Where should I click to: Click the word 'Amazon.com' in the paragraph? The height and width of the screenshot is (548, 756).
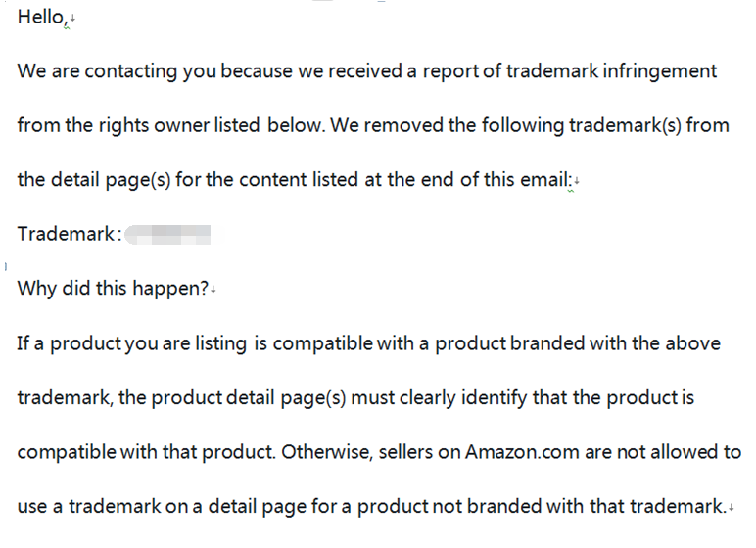[522, 452]
